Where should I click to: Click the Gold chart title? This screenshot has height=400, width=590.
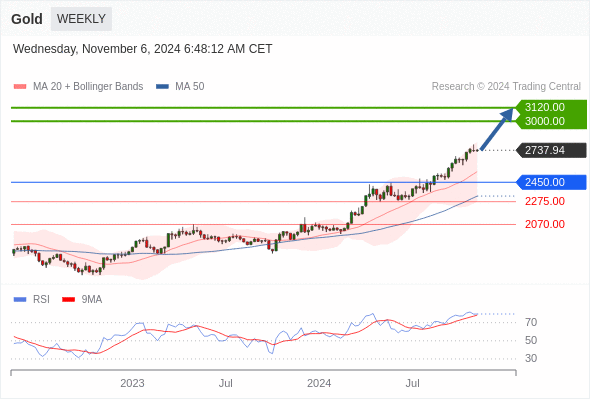(x=27, y=19)
